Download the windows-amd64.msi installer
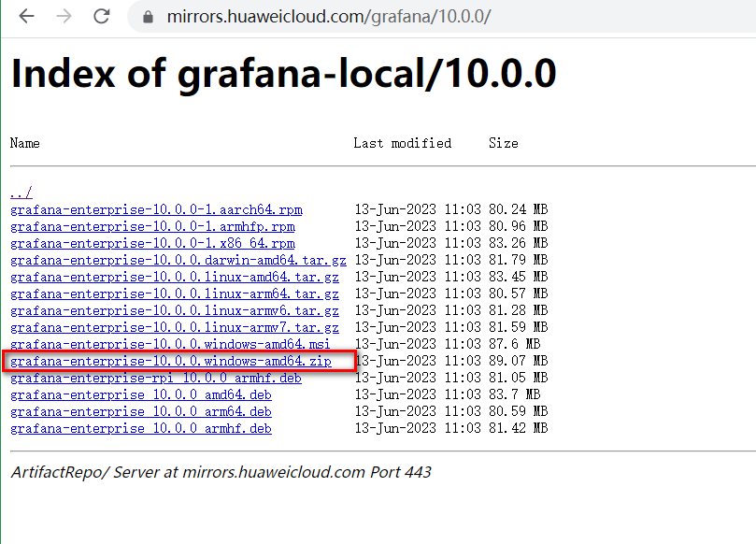This screenshot has height=544, width=756. [170, 344]
